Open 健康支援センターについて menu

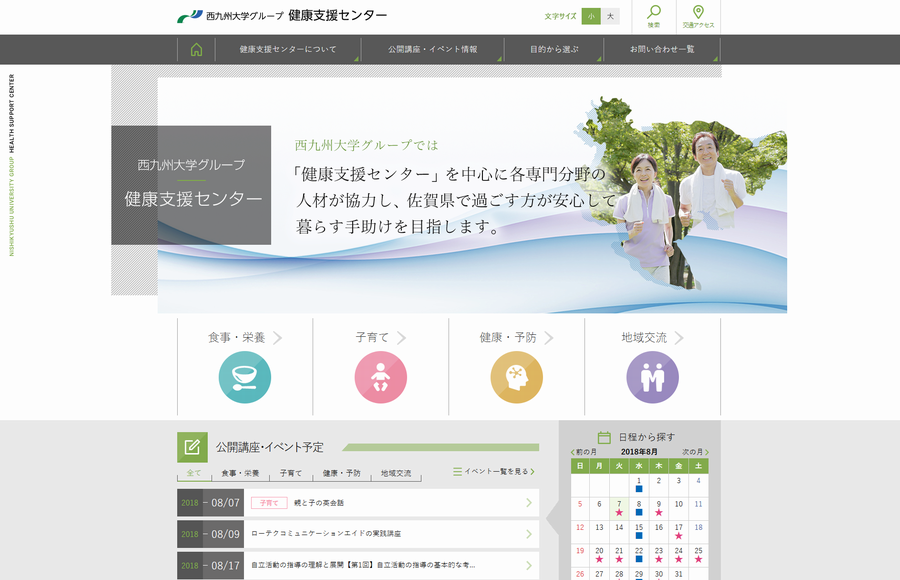pyautogui.click(x=288, y=49)
